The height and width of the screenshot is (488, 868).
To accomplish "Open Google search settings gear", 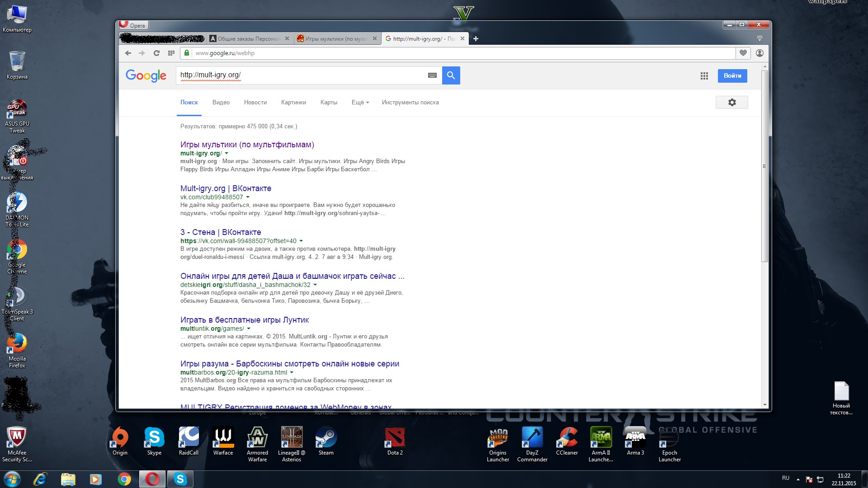I will point(731,103).
